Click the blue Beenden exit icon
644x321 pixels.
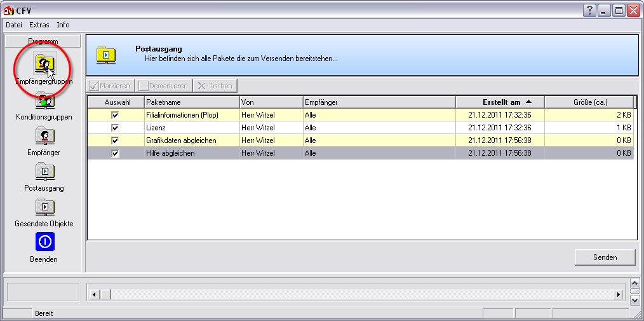tap(44, 242)
